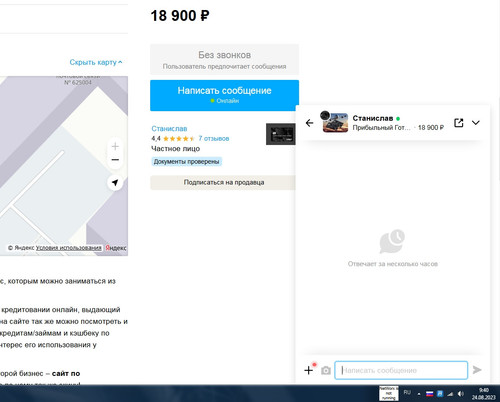Viewport: 500px width, 402px height.
Task: Click the Яндекс logo on the map
Action: point(116,248)
